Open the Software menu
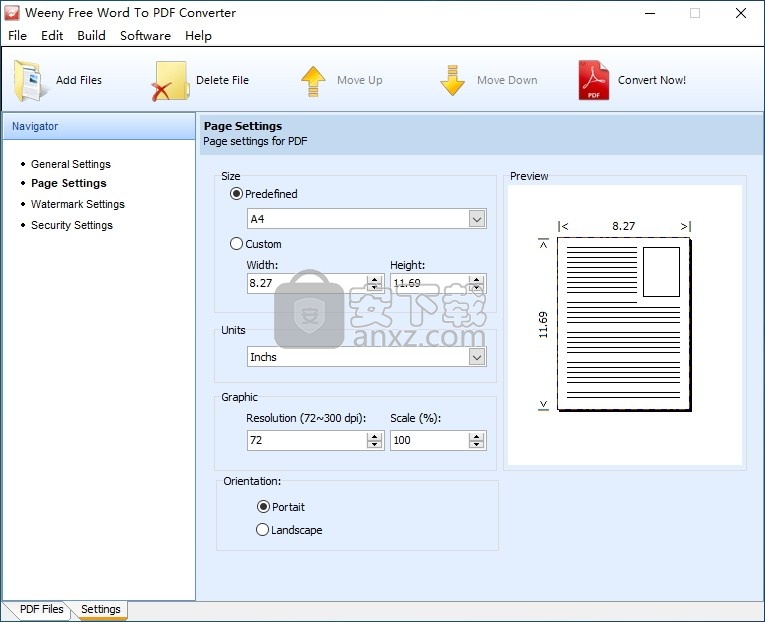 145,36
